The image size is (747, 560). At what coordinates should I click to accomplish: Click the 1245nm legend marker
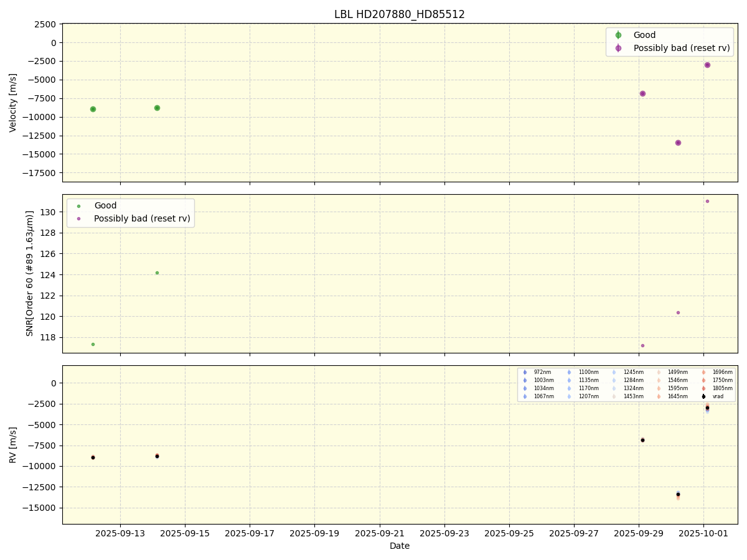(614, 372)
